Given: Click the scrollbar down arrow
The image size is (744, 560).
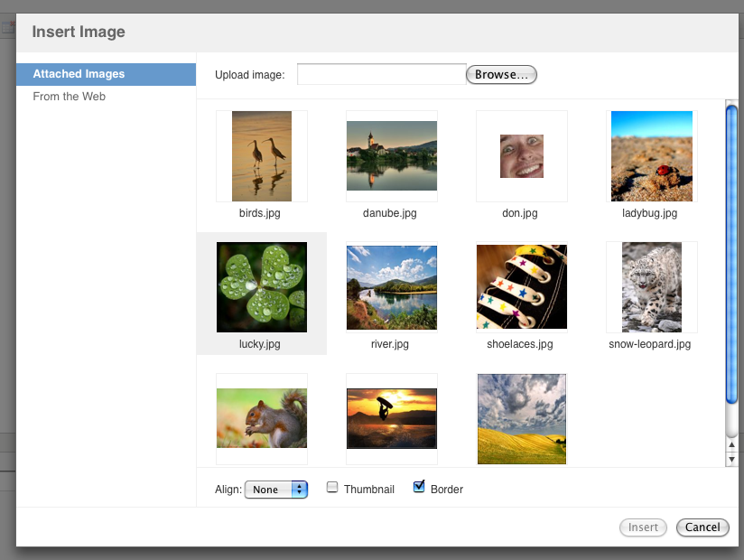Looking at the screenshot, I should point(731,459).
